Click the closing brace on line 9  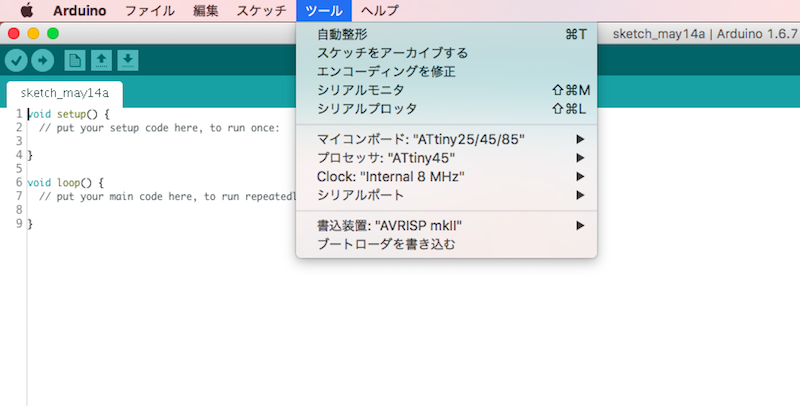click(x=30, y=224)
